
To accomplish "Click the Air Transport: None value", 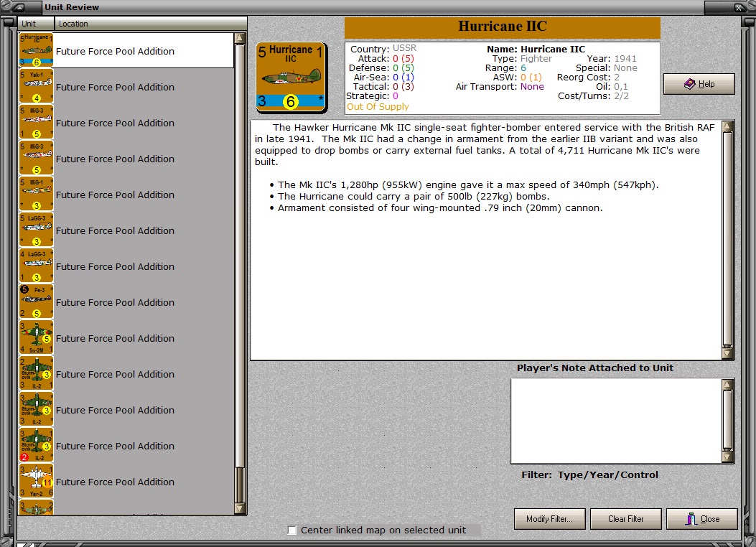I will pos(532,87).
